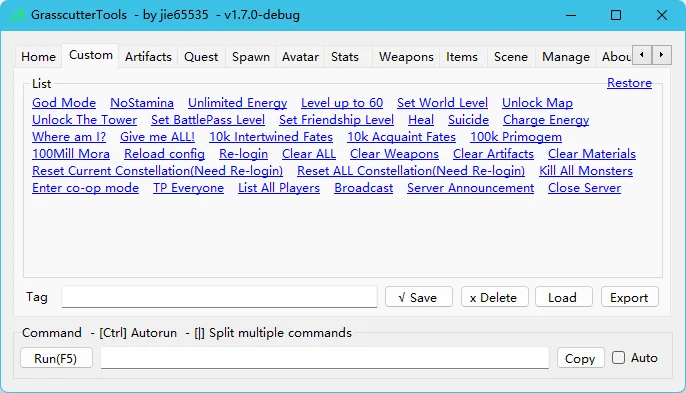Click 100k Primogem link
The width and height of the screenshot is (686, 393).
point(516,137)
